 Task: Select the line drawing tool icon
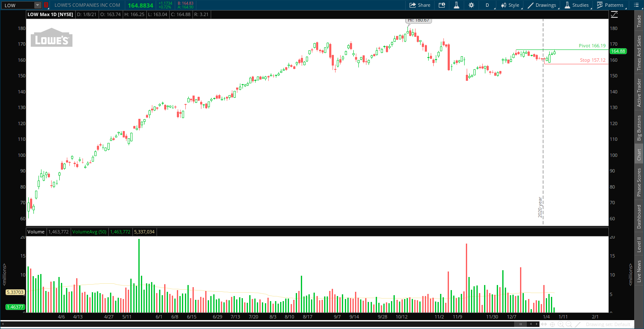click(578, 324)
